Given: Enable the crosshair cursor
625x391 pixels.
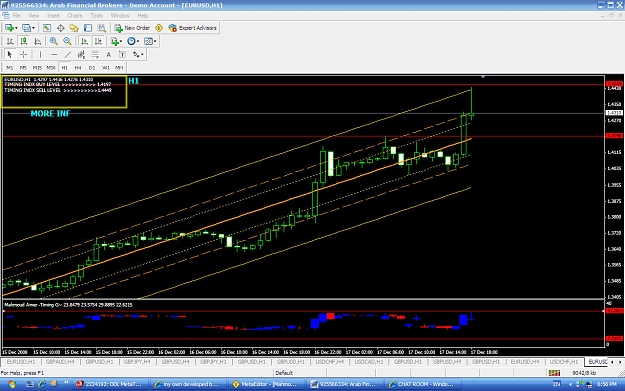Looking at the screenshot, I should (x=24, y=55).
